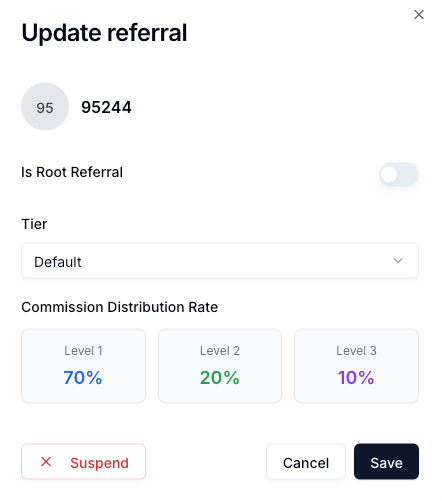Click the Is Root Referral label
Screen dimensions: 442x501
click(x=72, y=172)
